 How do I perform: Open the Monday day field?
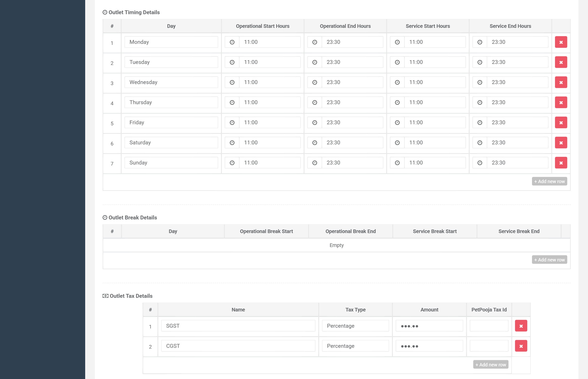171,42
